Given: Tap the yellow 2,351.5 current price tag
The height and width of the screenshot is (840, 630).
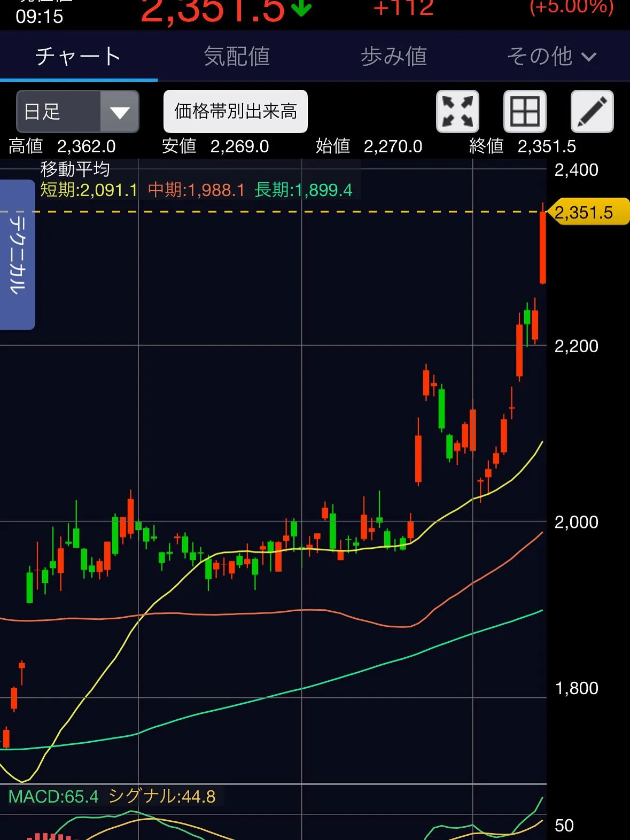Looking at the screenshot, I should coord(586,213).
